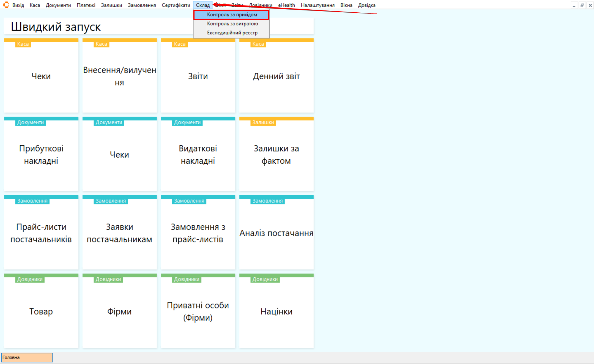The image size is (594, 364).
Task: Click the orange application logo icon
Action: pyautogui.click(x=6, y=5)
